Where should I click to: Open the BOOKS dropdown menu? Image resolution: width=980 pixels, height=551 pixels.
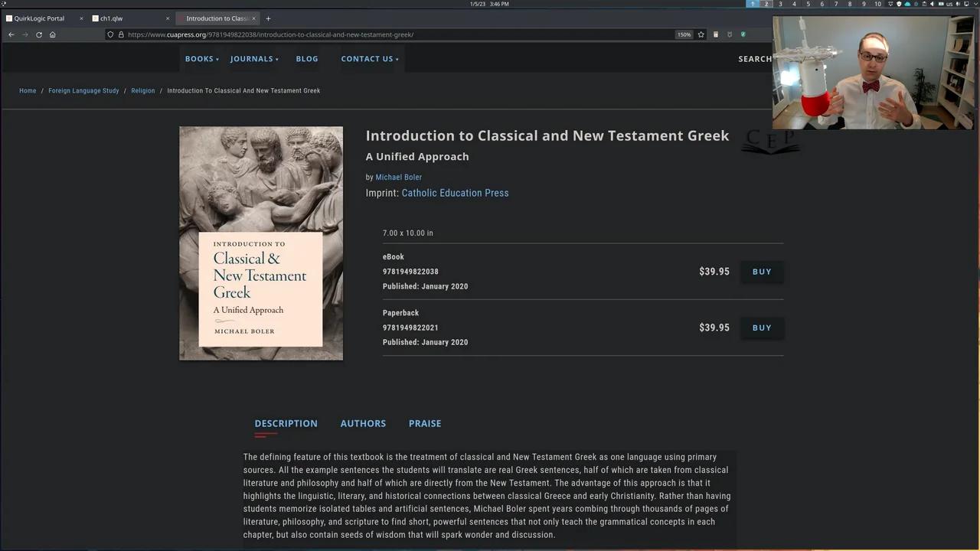click(x=199, y=59)
